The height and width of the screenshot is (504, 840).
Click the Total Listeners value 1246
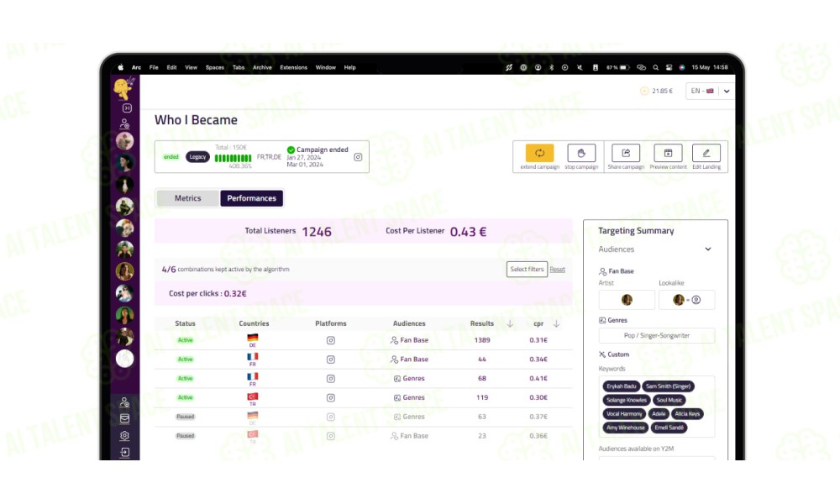(317, 232)
